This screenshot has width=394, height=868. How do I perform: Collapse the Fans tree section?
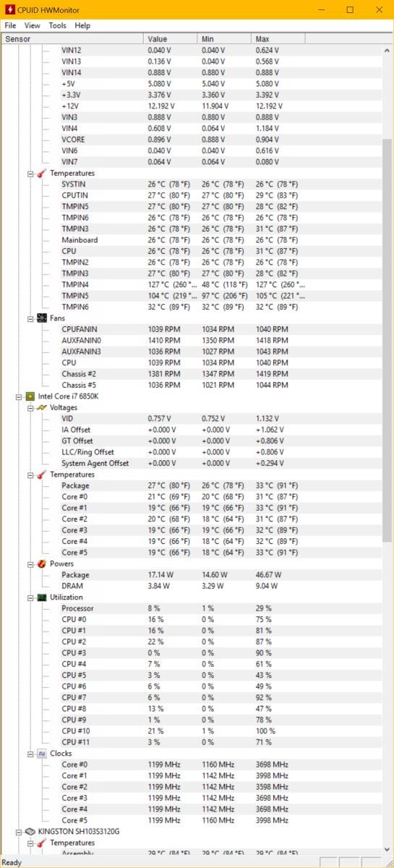click(x=30, y=318)
